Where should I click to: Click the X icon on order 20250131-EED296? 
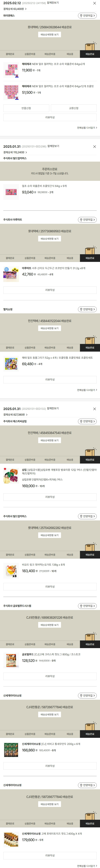pos(94,147)
